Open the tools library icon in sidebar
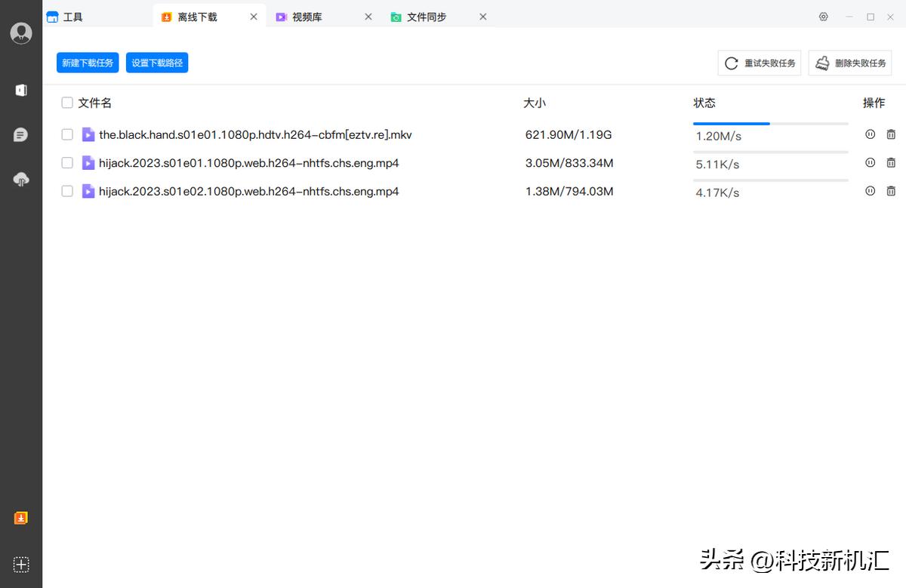Screen dimensions: 906x588 pyautogui.click(x=21, y=90)
